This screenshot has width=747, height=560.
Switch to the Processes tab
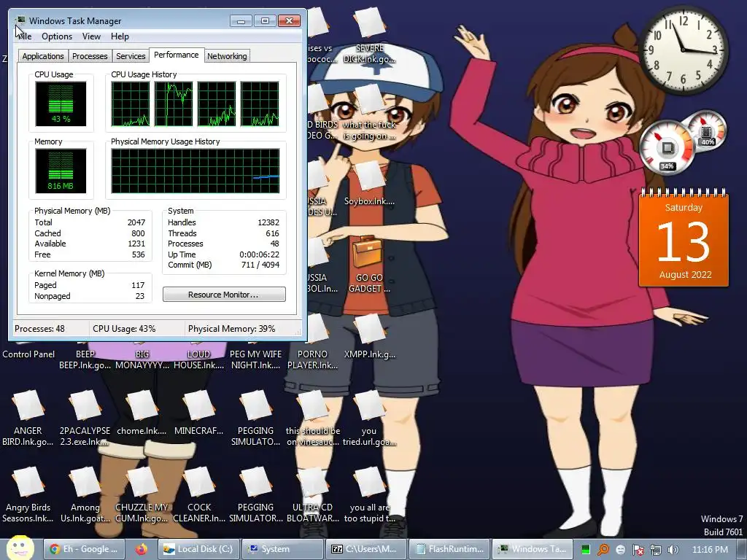tap(90, 56)
